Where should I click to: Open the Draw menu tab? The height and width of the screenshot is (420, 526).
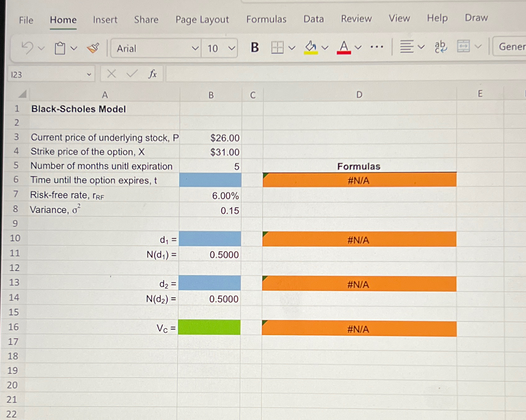click(476, 18)
